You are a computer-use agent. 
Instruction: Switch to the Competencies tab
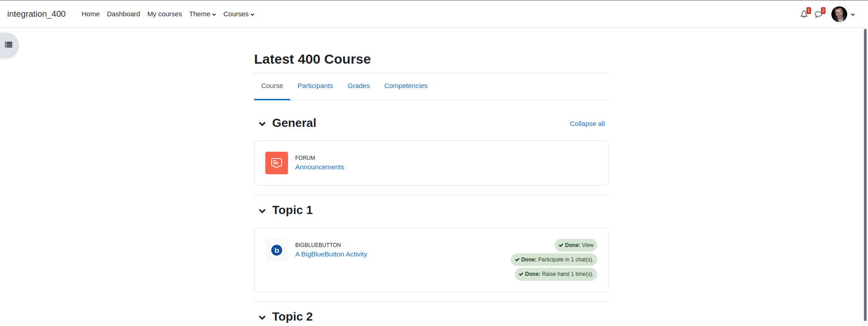406,86
